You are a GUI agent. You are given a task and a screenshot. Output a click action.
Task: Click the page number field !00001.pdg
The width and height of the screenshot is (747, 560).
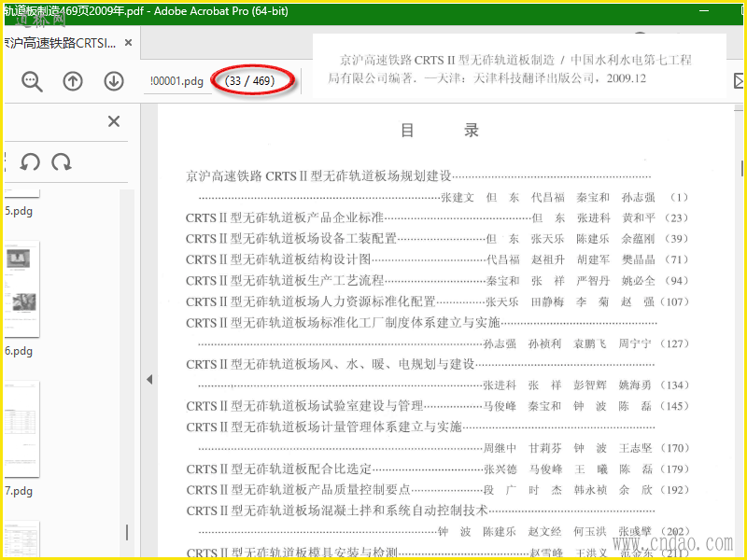coord(176,81)
